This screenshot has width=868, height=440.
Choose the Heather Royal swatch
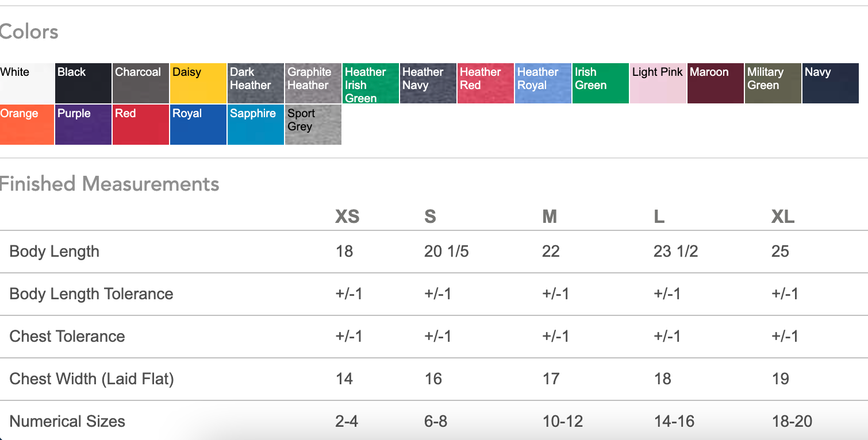pyautogui.click(x=543, y=83)
